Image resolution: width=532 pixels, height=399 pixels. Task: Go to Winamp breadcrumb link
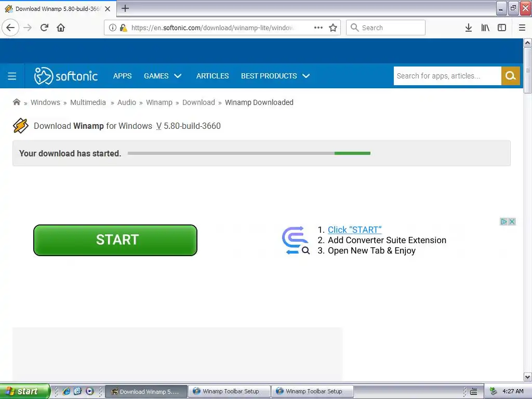159,102
